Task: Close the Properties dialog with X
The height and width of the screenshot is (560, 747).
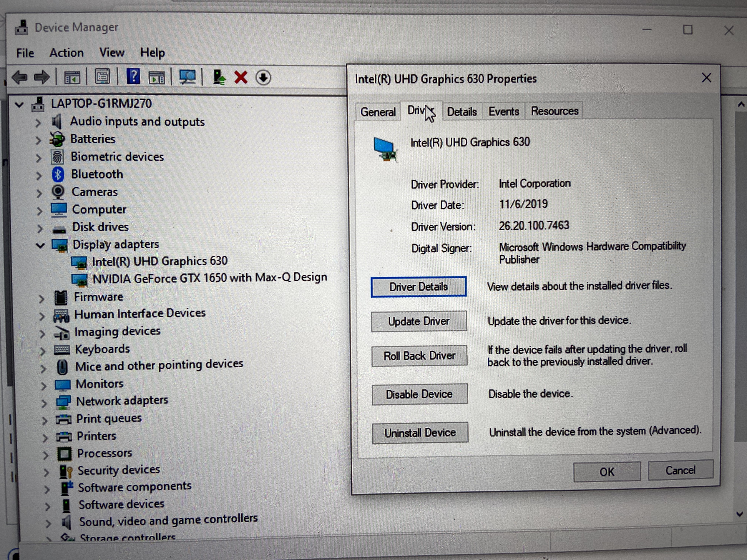Action: [x=706, y=78]
